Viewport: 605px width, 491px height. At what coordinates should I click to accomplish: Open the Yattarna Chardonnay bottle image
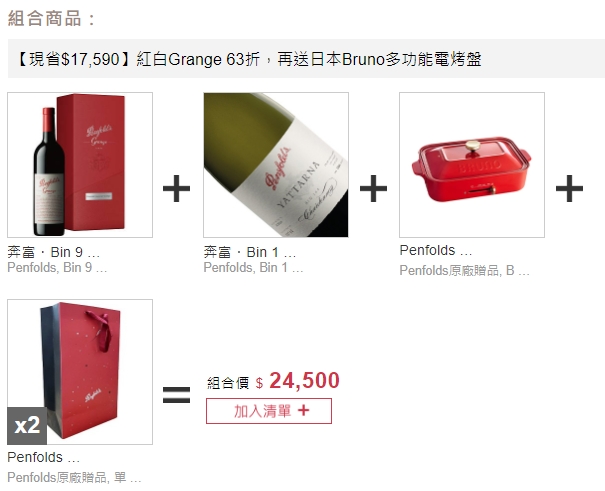(276, 165)
